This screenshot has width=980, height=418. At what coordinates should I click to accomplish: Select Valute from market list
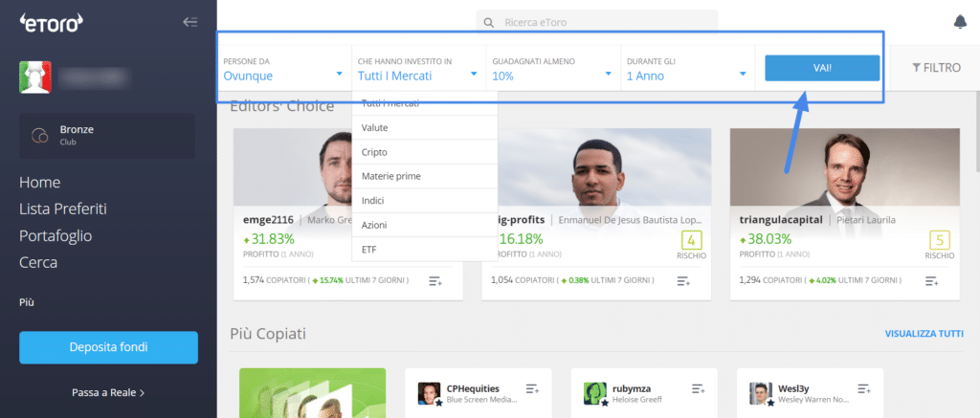pyautogui.click(x=425, y=127)
